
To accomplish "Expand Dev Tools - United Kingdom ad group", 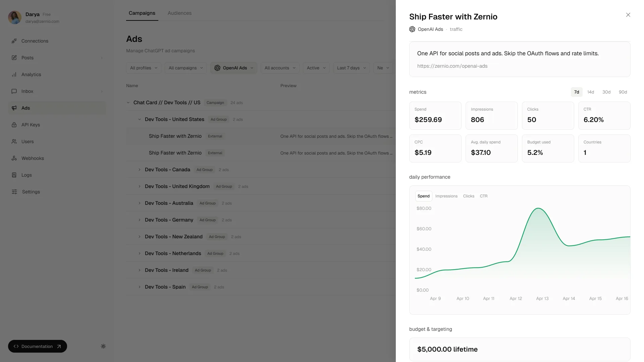I will [x=140, y=186].
